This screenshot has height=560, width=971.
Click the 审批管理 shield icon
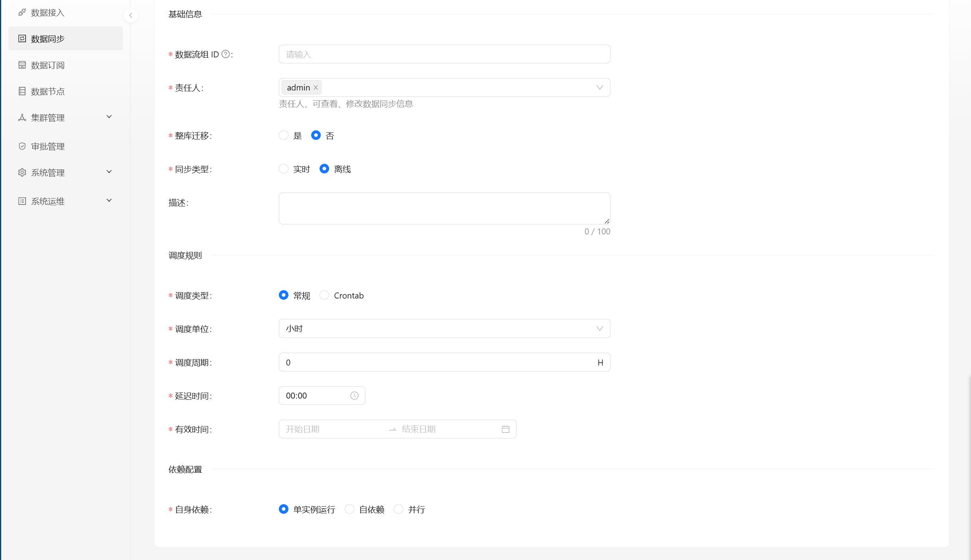(x=22, y=146)
